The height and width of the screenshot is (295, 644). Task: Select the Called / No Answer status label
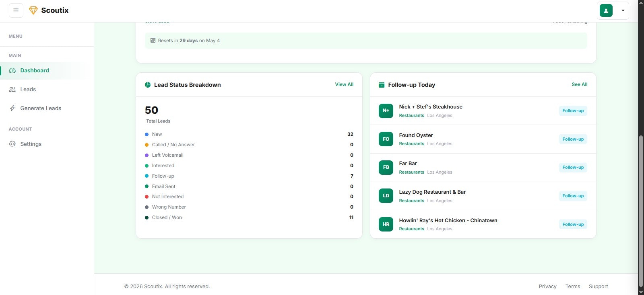point(173,145)
